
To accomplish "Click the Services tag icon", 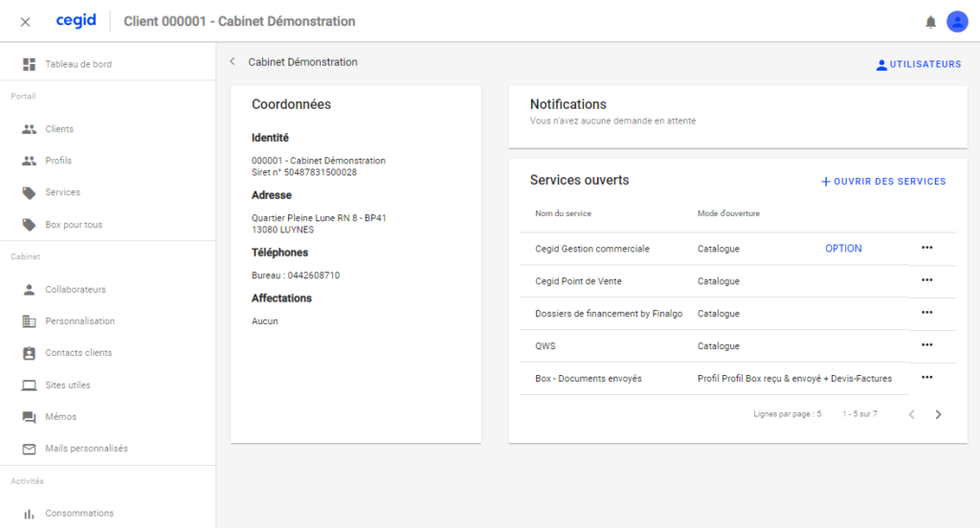I will (29, 192).
